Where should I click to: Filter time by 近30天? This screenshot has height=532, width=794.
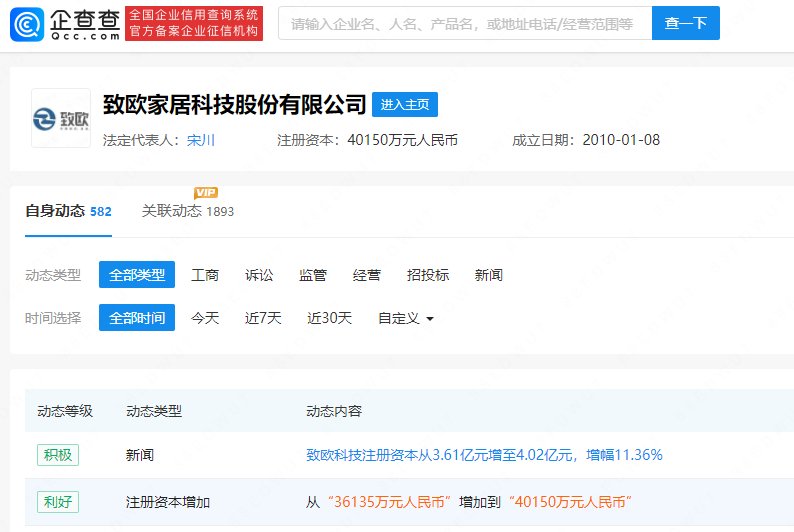click(329, 318)
